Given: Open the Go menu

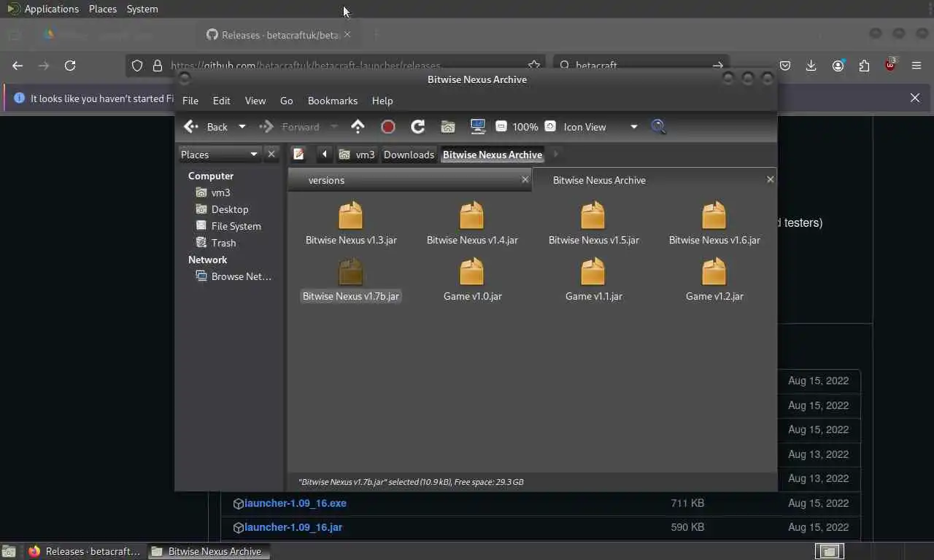Looking at the screenshot, I should [286, 101].
